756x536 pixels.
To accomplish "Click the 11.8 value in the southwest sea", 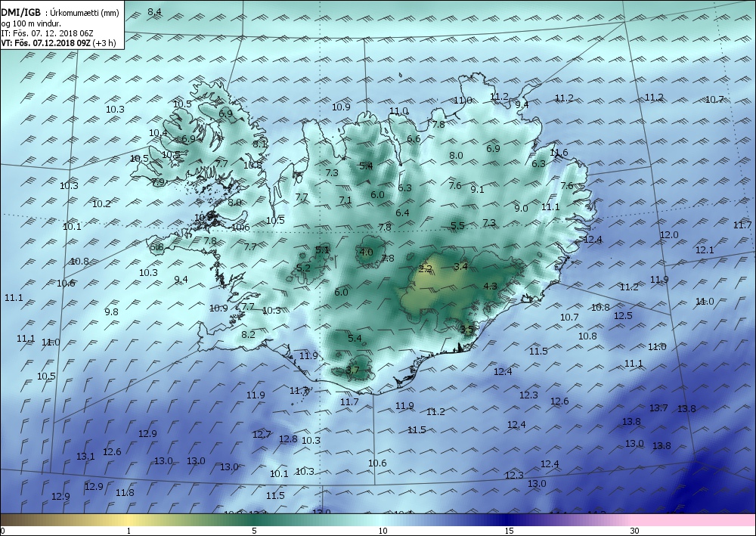I will [125, 493].
